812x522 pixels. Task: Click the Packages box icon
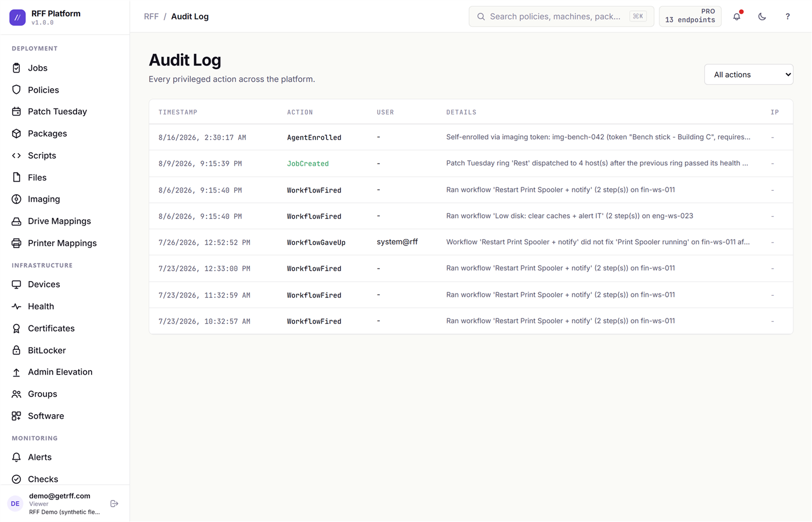click(16, 133)
